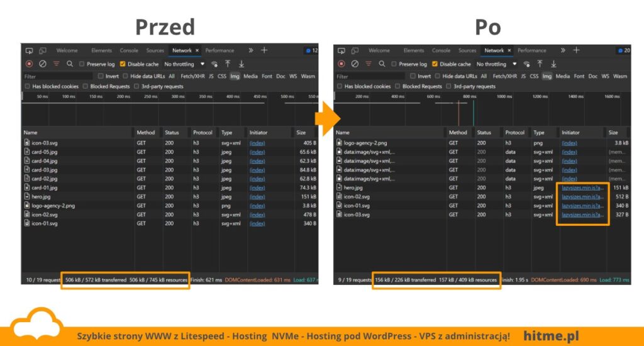
Task: Open network conditions icon in Przed panel
Action: click(x=214, y=64)
